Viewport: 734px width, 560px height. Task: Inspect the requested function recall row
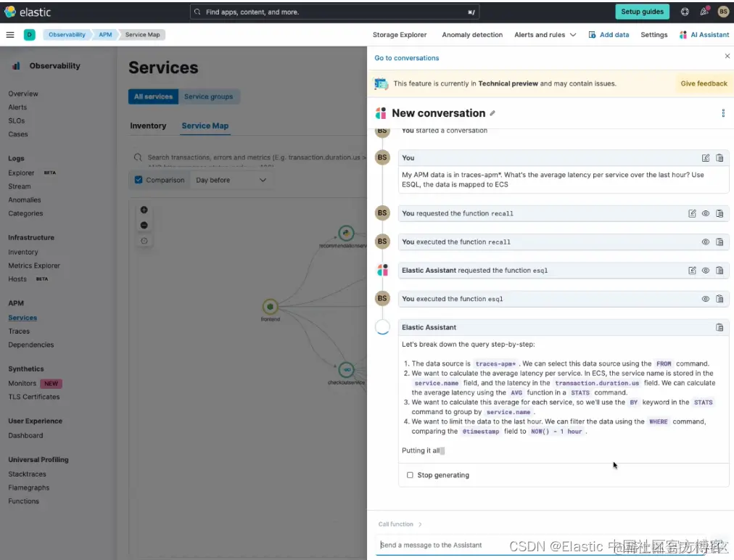[706, 213]
